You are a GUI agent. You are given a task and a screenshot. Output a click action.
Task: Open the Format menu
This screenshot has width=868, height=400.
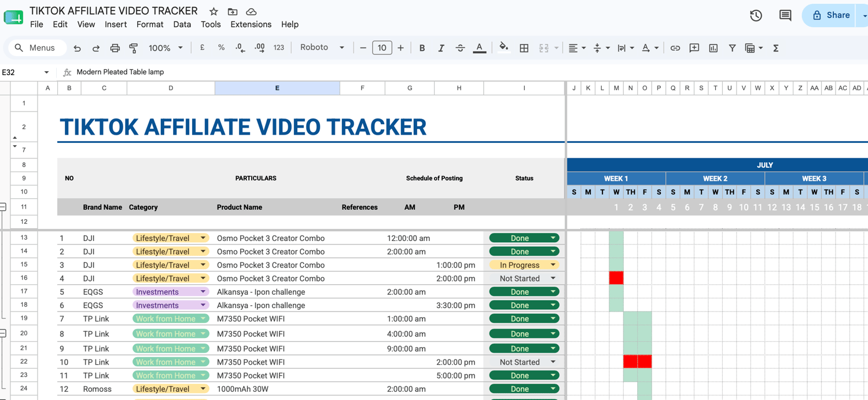pyautogui.click(x=150, y=24)
